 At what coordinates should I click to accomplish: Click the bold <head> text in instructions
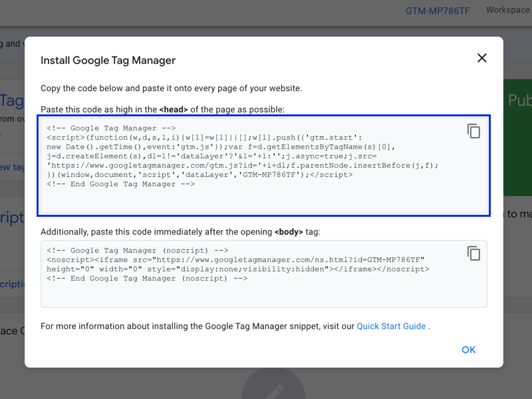[x=173, y=109]
